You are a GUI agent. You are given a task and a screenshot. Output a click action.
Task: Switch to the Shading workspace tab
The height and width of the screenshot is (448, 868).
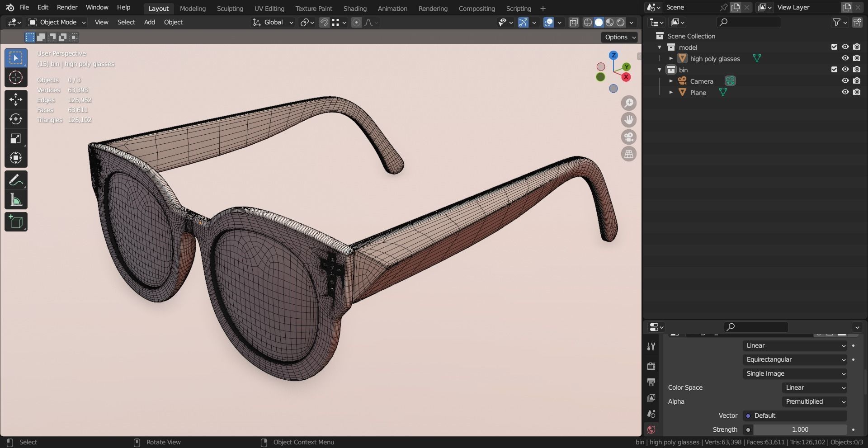(x=355, y=9)
